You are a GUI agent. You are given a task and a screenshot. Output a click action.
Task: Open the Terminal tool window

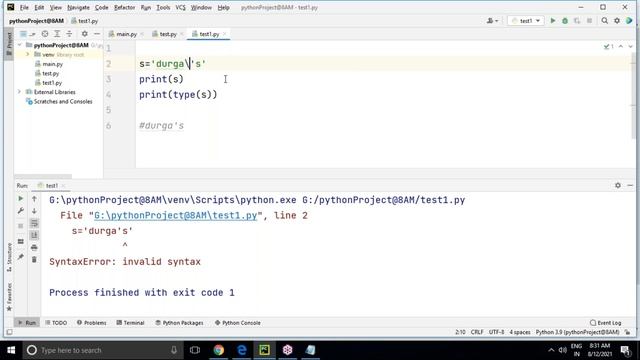131,322
